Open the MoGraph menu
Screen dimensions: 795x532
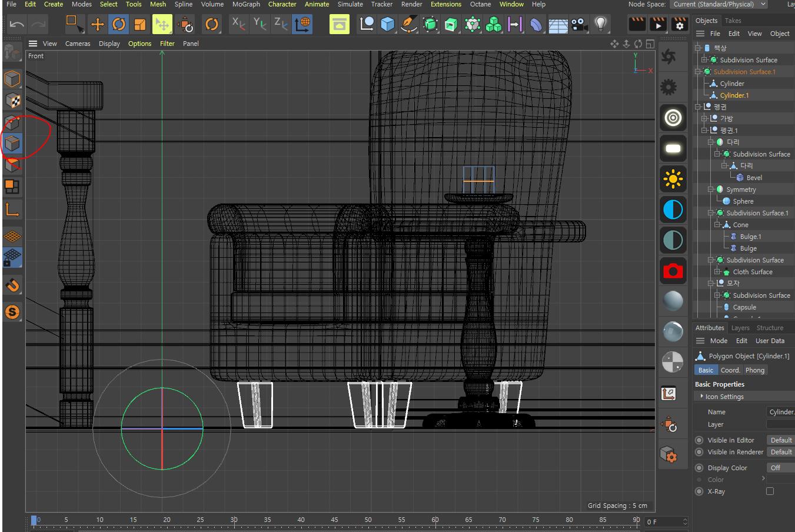(x=246, y=4)
